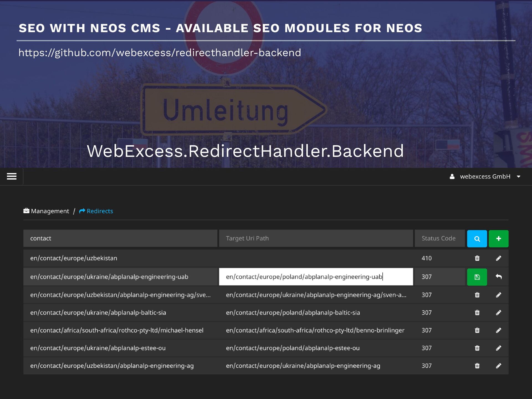The width and height of the screenshot is (532, 399).
Task: Select target path en/contact/europe/ukraine/abplanalp-engineering-ag
Action: click(303, 366)
